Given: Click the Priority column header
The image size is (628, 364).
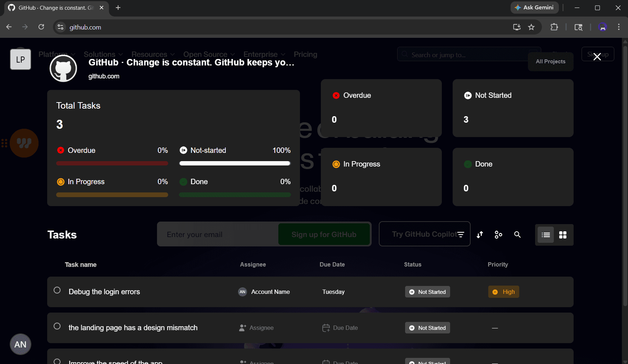Looking at the screenshot, I should pyautogui.click(x=498, y=264).
